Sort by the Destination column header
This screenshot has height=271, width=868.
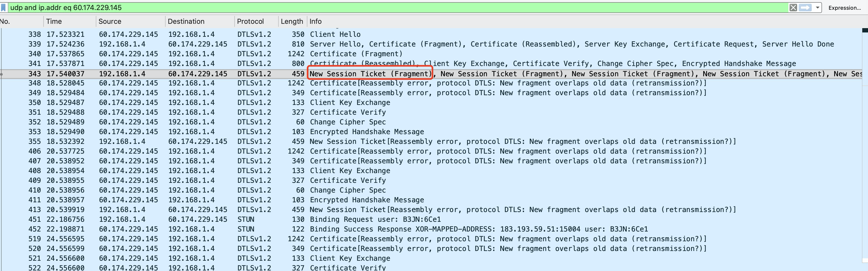click(x=199, y=21)
